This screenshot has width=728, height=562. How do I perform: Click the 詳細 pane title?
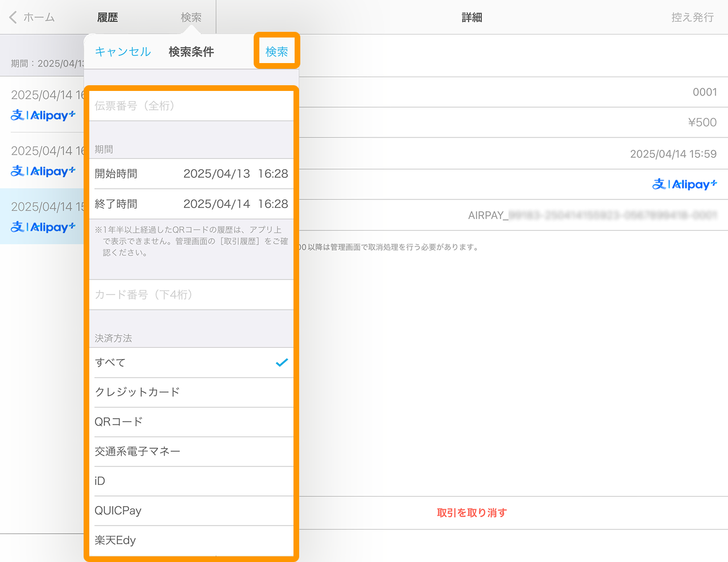pyautogui.click(x=471, y=18)
